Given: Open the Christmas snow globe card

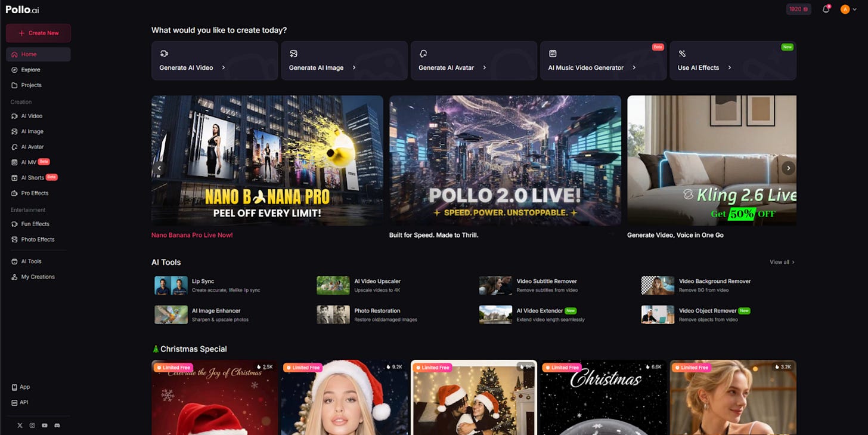Looking at the screenshot, I should click(x=603, y=397).
